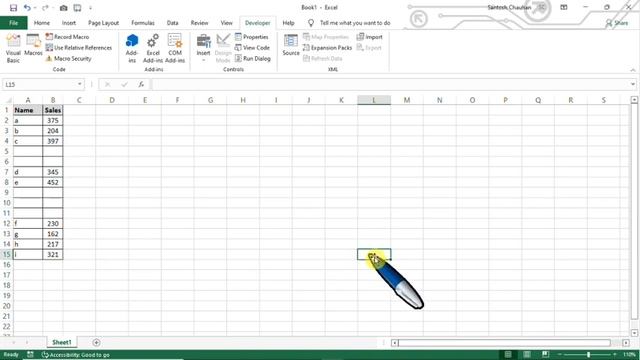Open the Help tab

click(288, 23)
